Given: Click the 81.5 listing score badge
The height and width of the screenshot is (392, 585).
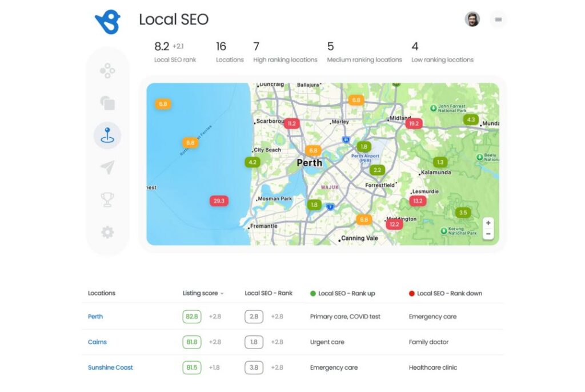Looking at the screenshot, I should (192, 367).
